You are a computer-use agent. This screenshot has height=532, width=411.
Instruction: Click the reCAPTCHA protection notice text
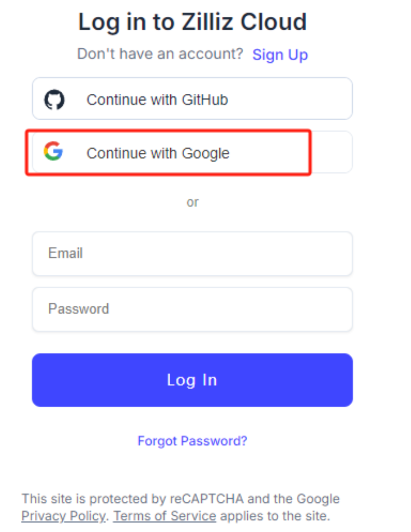click(x=180, y=499)
